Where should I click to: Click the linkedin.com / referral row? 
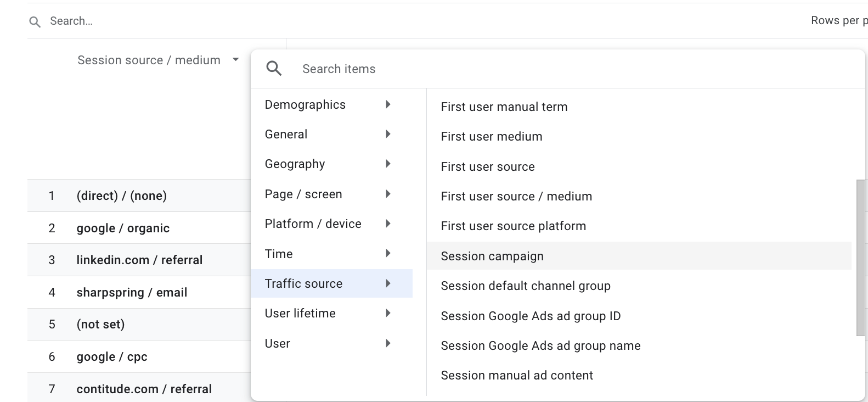click(139, 260)
